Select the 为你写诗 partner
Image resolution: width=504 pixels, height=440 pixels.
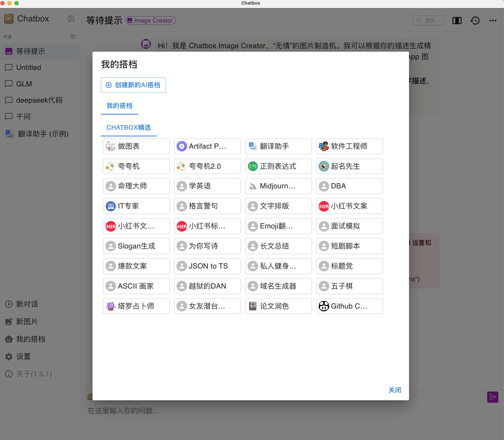tap(208, 246)
